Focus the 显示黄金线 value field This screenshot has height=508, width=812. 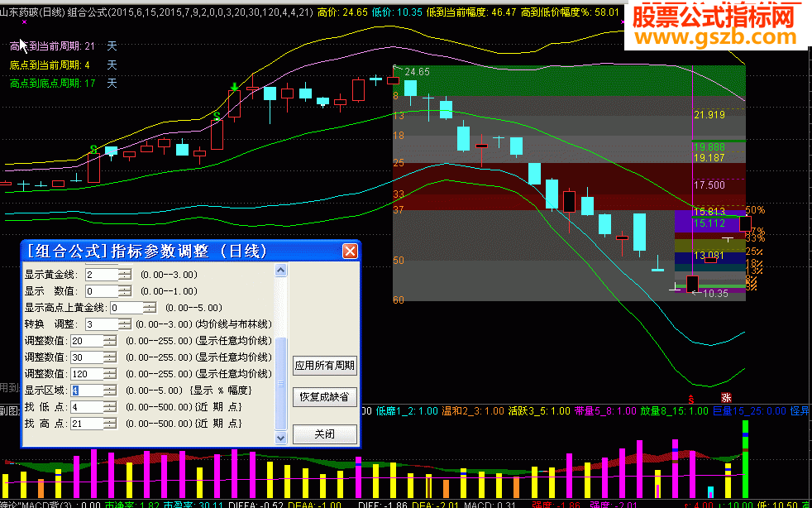[x=102, y=275]
